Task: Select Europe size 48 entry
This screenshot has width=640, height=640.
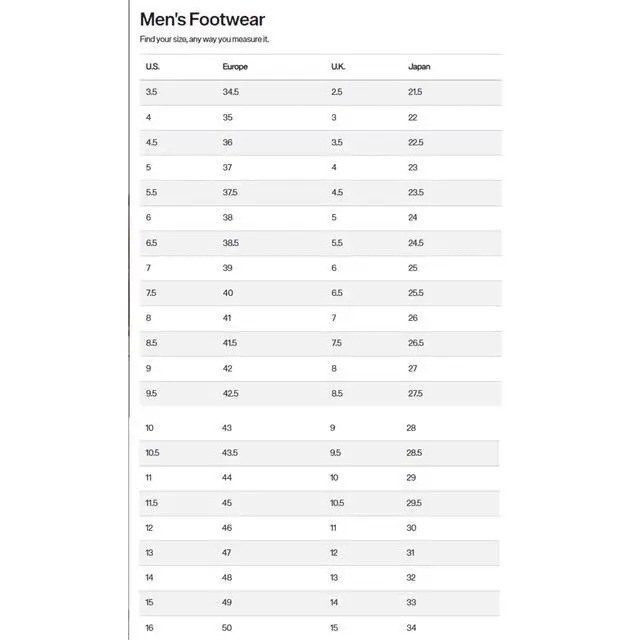Action: 227,578
